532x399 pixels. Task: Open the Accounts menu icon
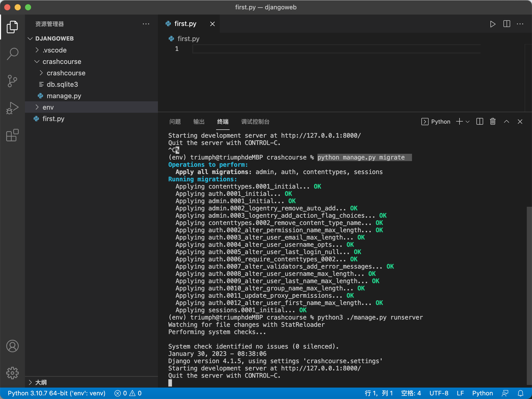(x=12, y=346)
